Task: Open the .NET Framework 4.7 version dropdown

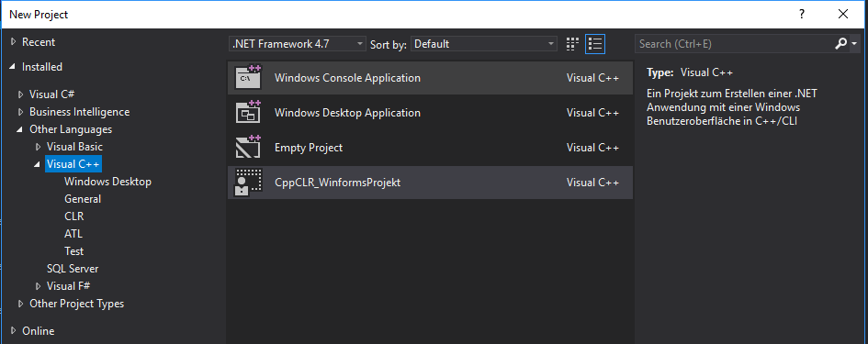Action: pyautogui.click(x=298, y=44)
